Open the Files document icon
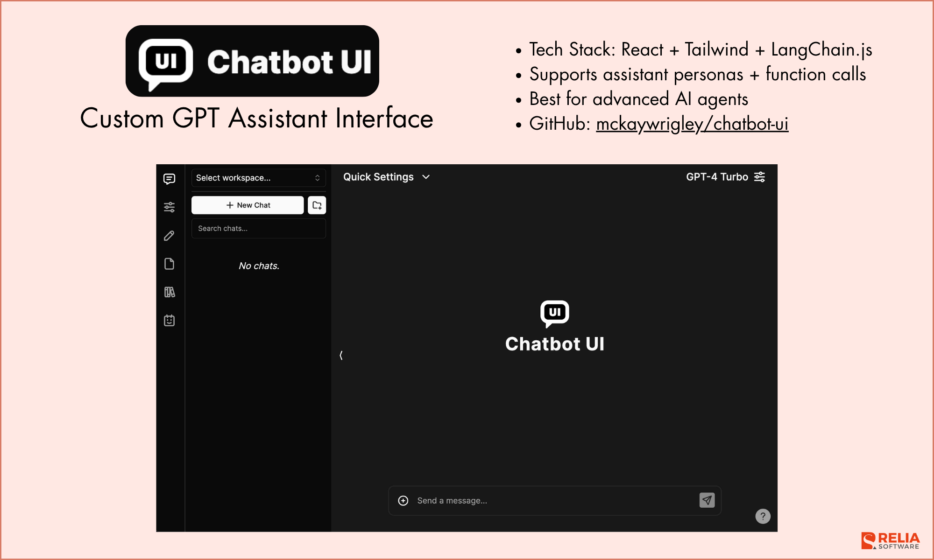Screen dimensions: 934x560 (170, 264)
